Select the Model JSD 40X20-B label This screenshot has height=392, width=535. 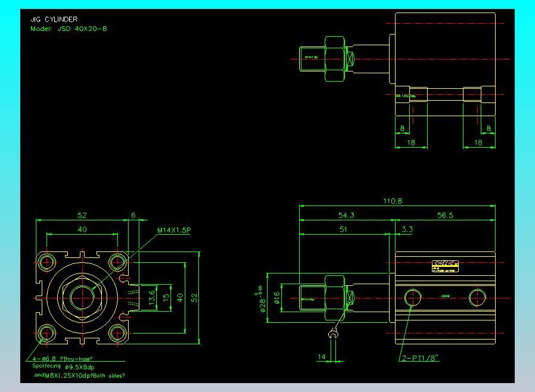tap(69, 29)
